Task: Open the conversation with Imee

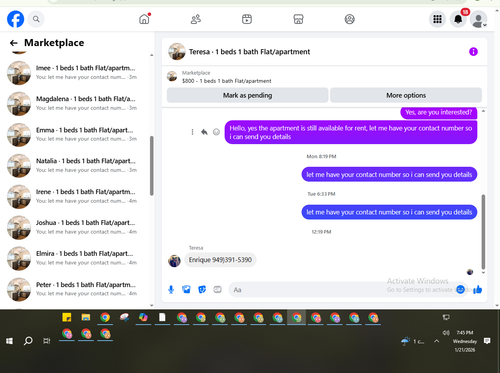Action: pyautogui.click(x=76, y=72)
